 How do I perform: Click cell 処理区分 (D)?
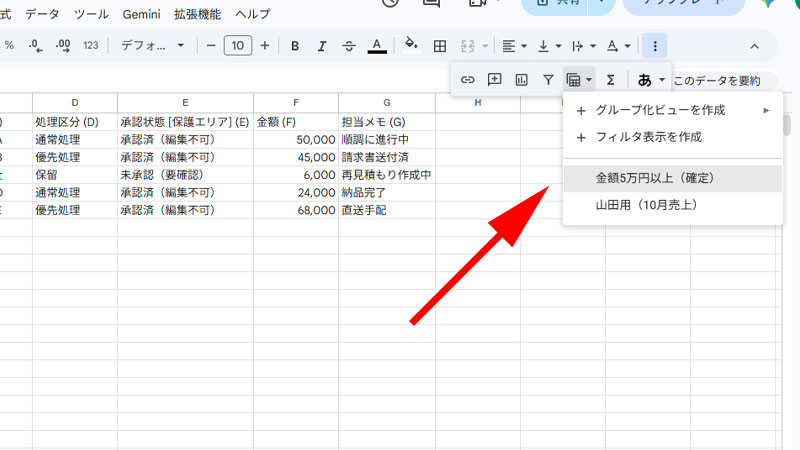[75, 122]
